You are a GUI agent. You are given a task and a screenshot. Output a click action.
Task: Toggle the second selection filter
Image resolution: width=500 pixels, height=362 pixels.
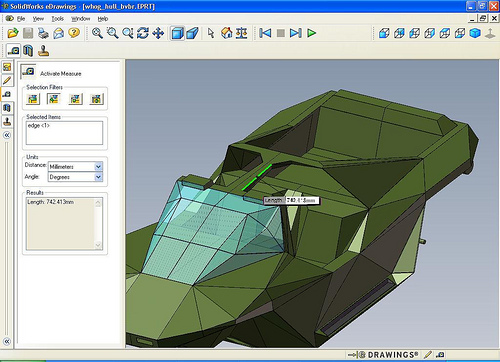54,99
